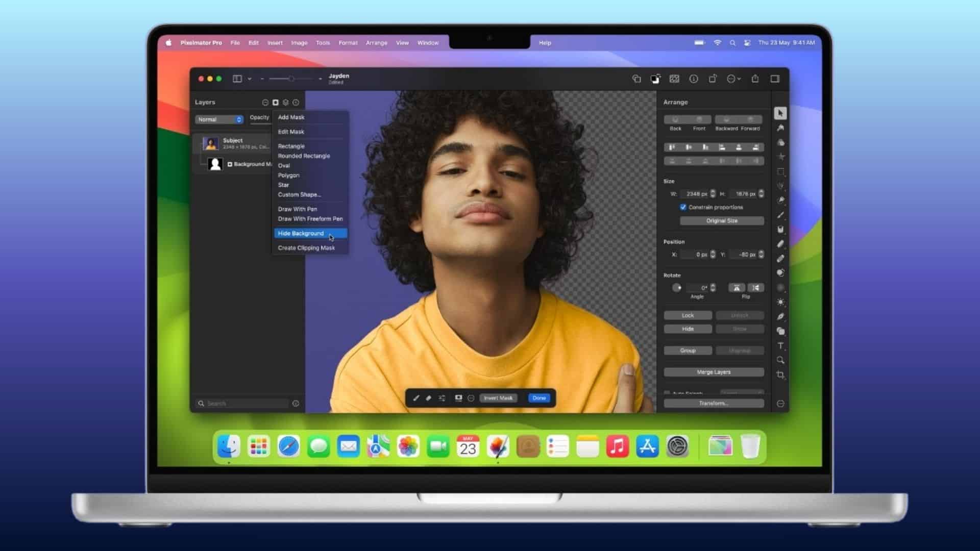
Task: Open the sidebar layout chevron dropdown
Action: (x=250, y=79)
